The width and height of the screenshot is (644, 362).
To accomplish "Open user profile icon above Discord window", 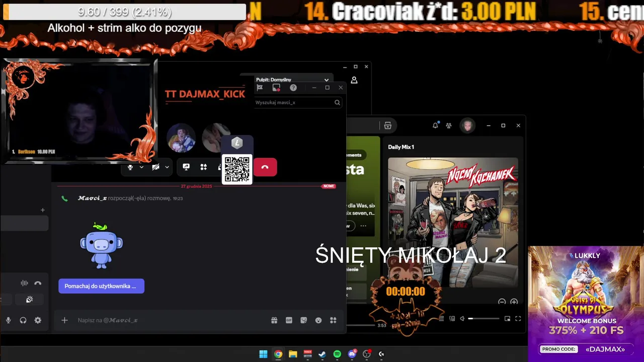I will click(354, 80).
